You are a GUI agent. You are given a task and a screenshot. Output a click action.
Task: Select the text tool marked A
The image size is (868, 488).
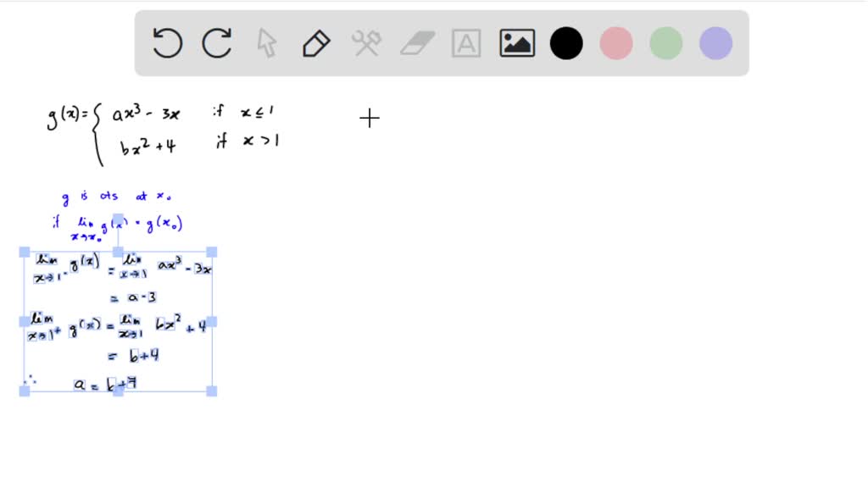pos(466,42)
